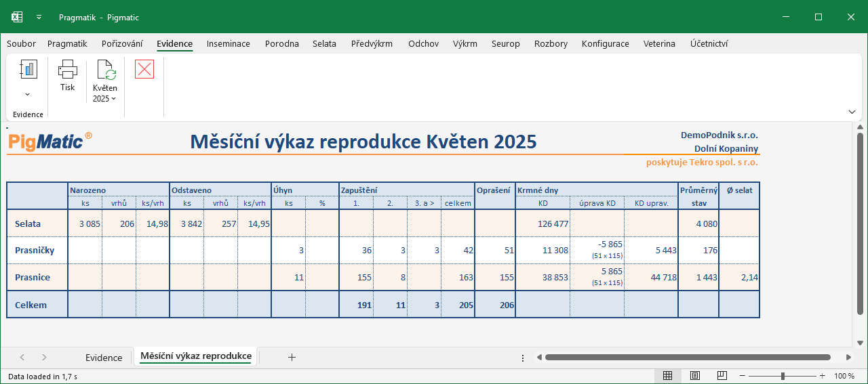Image resolution: width=868 pixels, height=384 pixels.
Task: Switch to the Evidence sheet tab
Action: tap(104, 358)
